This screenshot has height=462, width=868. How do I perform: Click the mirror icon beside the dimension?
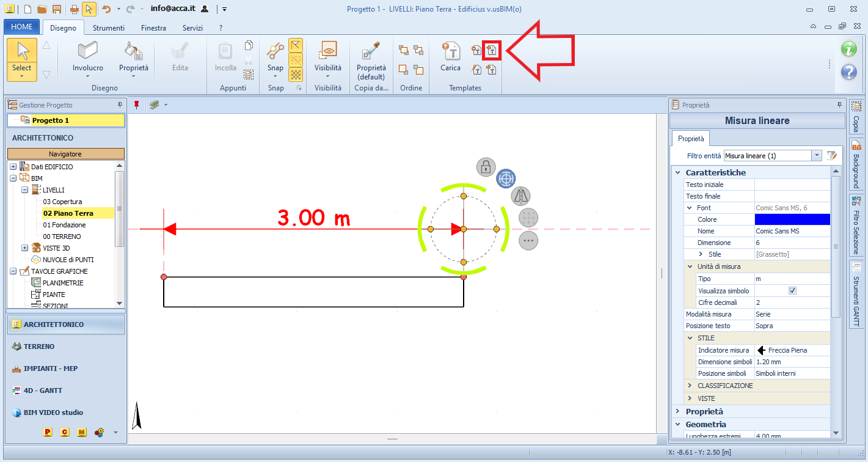coord(520,196)
